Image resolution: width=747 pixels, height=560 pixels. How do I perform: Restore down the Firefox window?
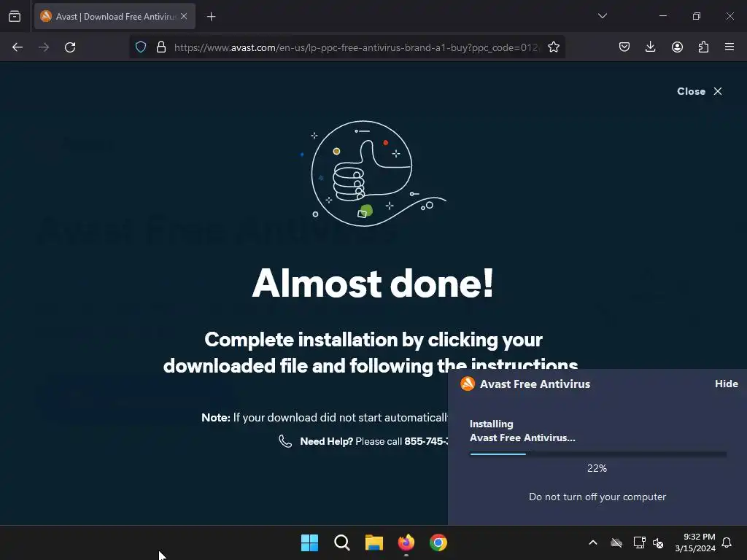pos(697,16)
